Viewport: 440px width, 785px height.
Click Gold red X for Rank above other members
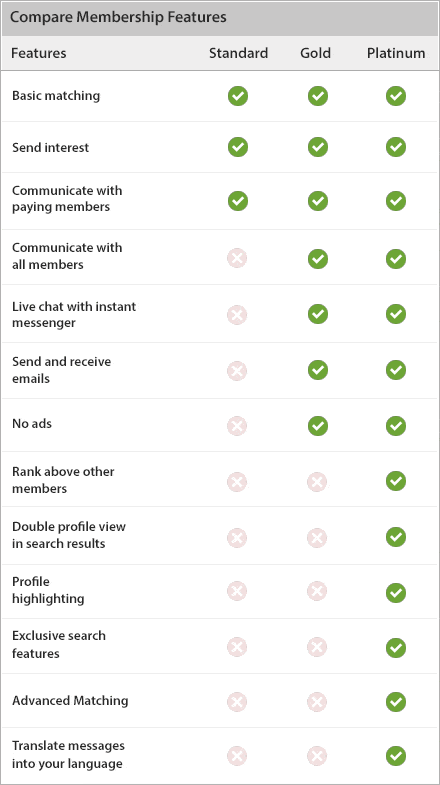pyautogui.click(x=317, y=483)
